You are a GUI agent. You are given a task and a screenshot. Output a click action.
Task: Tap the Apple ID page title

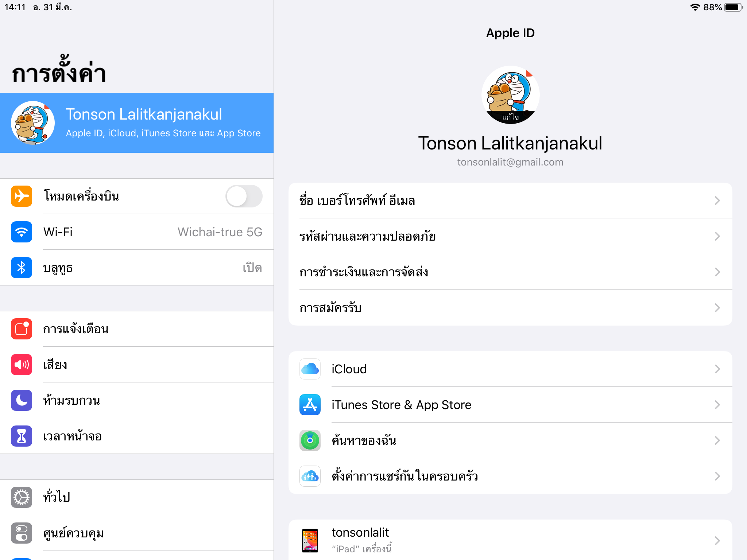[510, 33]
